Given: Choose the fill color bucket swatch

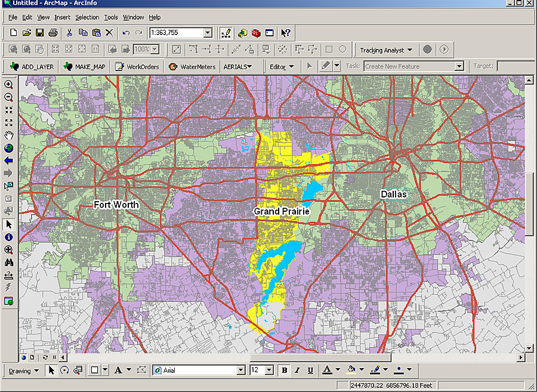Looking at the screenshot, I should [x=351, y=370].
